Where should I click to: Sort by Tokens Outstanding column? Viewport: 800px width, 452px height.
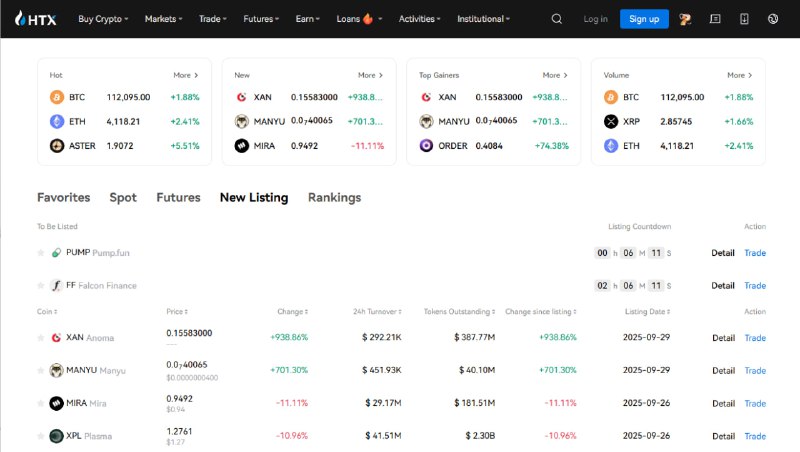(x=459, y=312)
